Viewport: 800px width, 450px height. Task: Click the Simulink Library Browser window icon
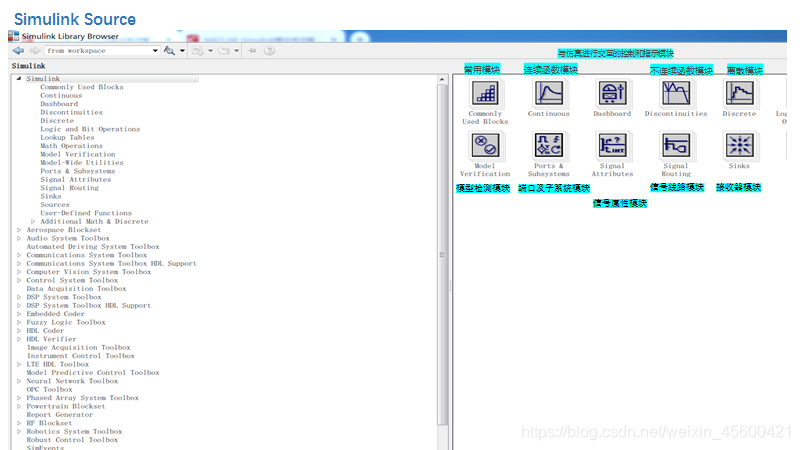[14, 36]
